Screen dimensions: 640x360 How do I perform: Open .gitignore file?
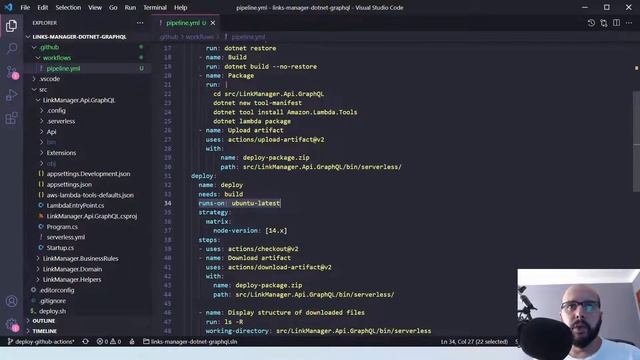(x=53, y=301)
